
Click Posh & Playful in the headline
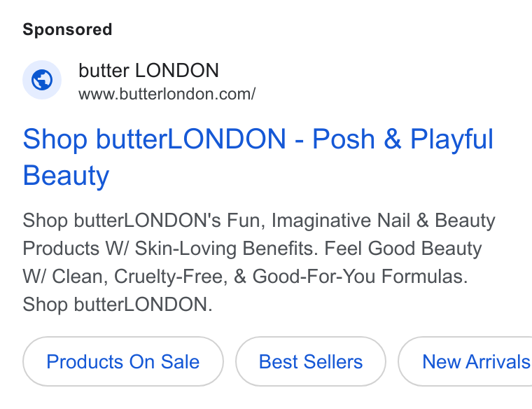pyautogui.click(x=402, y=139)
